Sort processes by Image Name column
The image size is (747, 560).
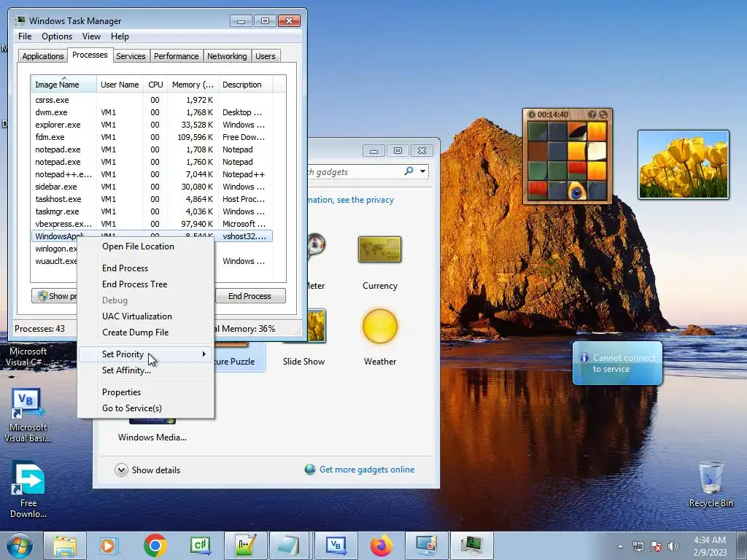coord(64,85)
